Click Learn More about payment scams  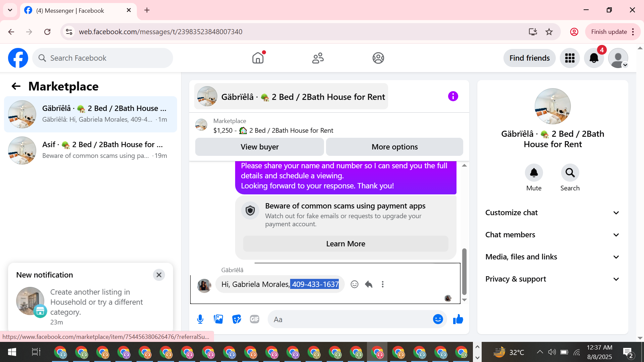point(345,244)
